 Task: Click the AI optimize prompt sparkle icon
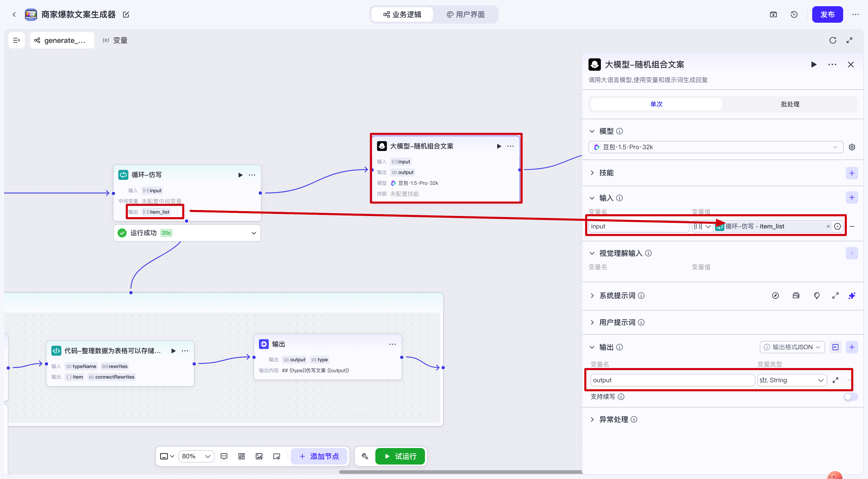(x=851, y=296)
